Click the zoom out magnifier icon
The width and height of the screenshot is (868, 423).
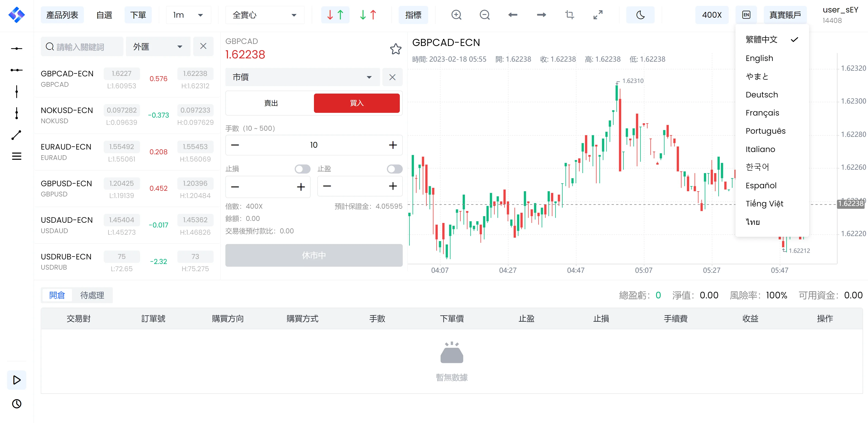coord(485,15)
